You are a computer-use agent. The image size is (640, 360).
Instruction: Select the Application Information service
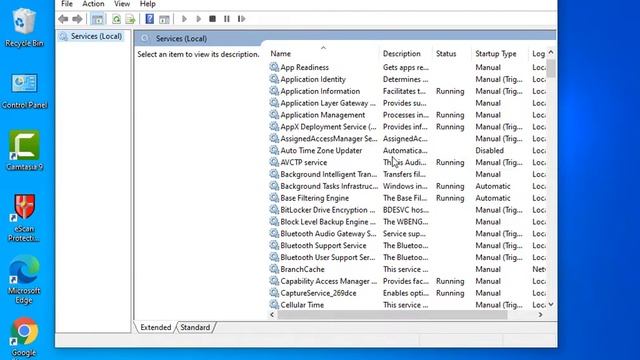pyautogui.click(x=320, y=91)
